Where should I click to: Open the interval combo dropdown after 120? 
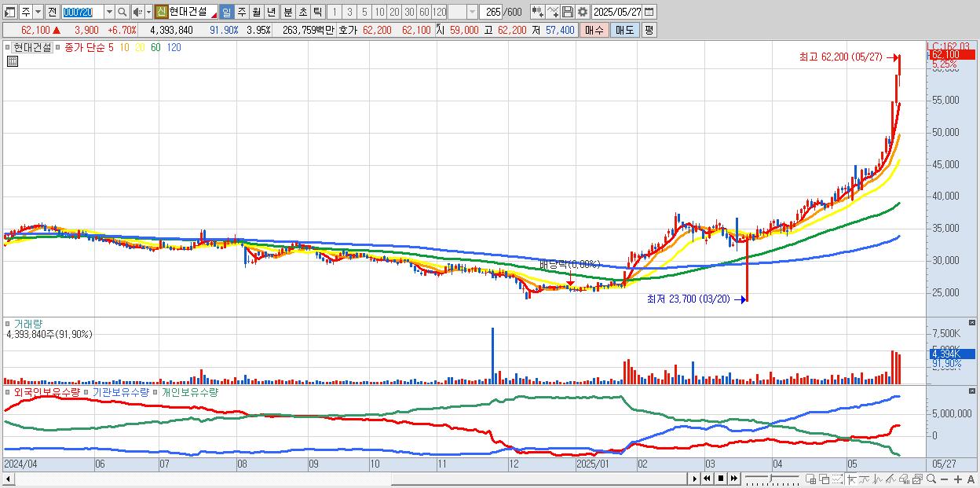[472, 12]
